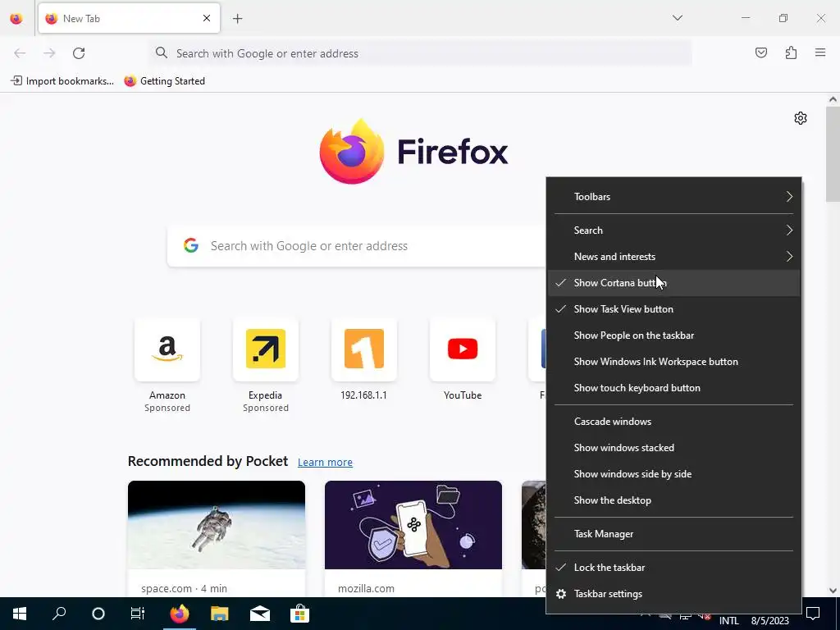Close the New Tab tab
This screenshot has width=840, height=630.
click(x=206, y=18)
